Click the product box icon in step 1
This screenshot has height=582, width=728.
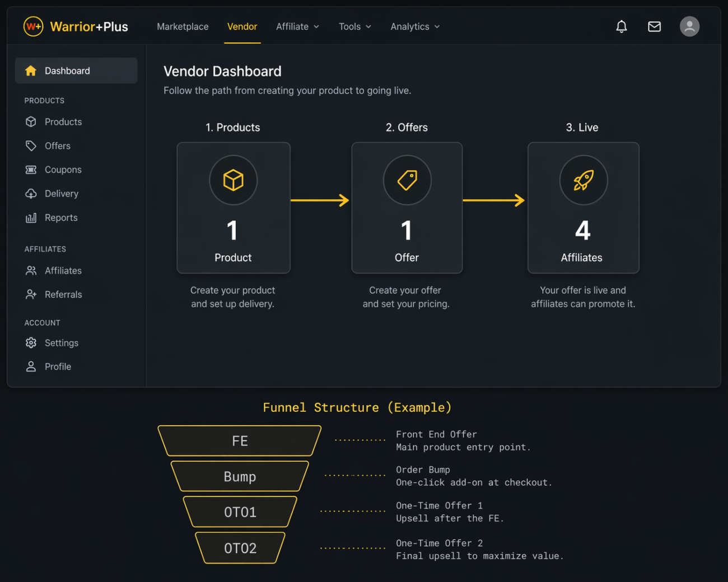pos(233,180)
